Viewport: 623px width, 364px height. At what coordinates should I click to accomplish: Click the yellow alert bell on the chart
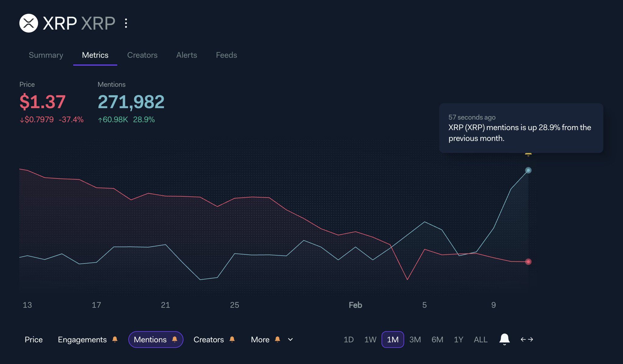(528, 154)
